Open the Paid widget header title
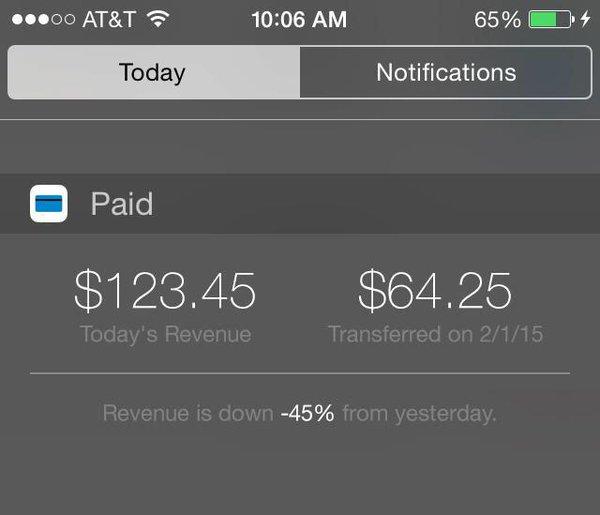The width and height of the screenshot is (600, 515). point(122,204)
